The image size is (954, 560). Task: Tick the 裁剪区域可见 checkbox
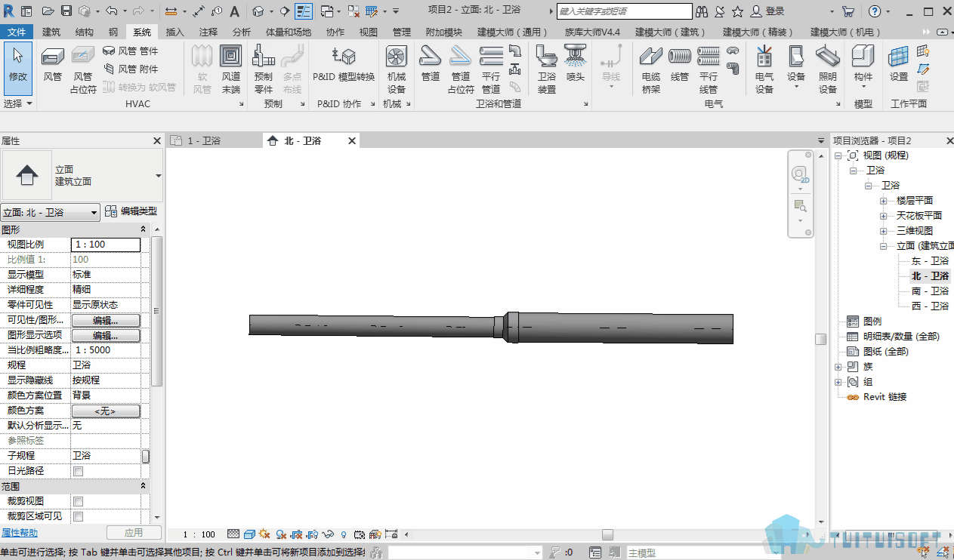pyautogui.click(x=78, y=516)
